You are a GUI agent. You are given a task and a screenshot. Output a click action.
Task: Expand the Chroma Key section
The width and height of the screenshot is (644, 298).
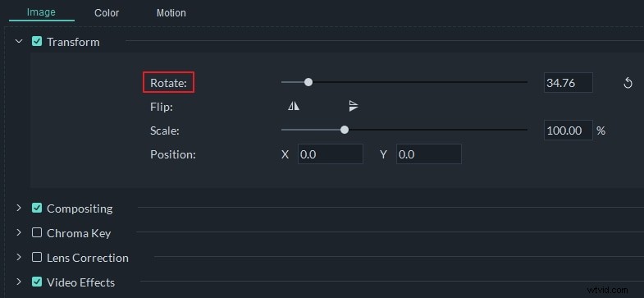[x=19, y=232]
